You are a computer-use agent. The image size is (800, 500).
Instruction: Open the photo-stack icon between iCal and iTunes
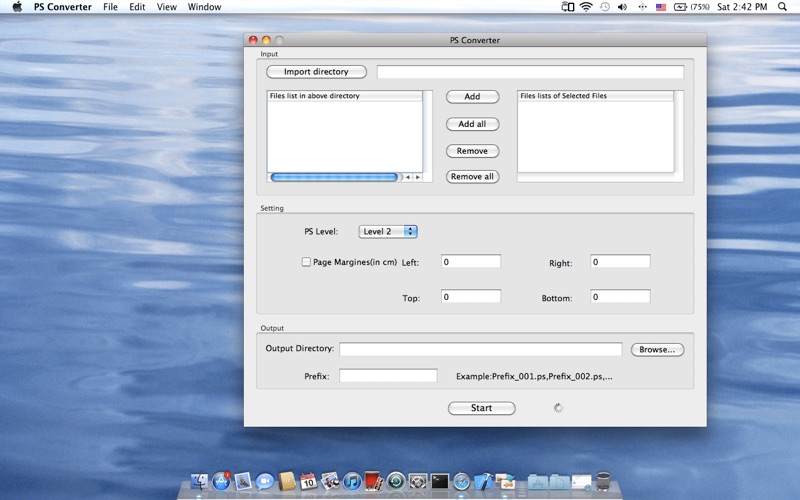pos(330,481)
